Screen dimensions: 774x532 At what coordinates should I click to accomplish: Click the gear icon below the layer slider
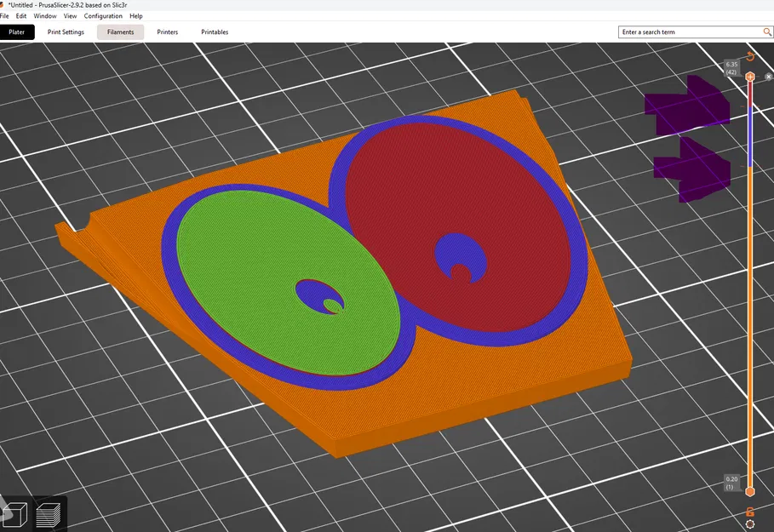[750, 523]
